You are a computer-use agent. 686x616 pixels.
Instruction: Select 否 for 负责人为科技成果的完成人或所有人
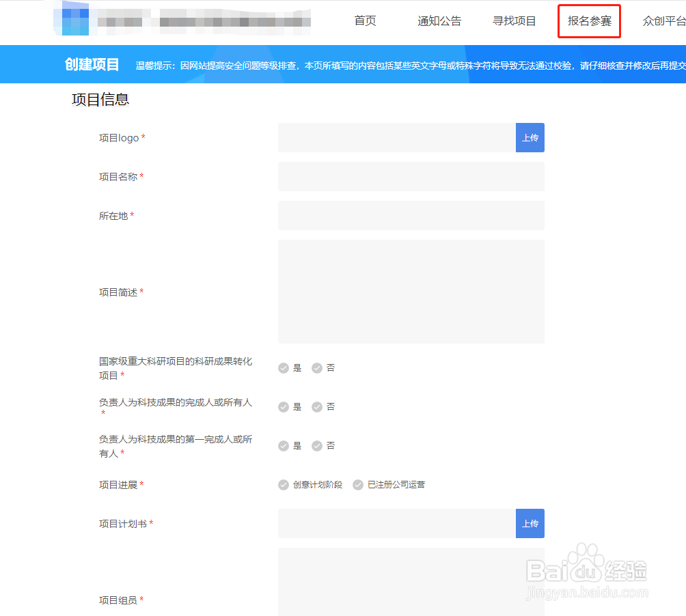click(x=316, y=406)
